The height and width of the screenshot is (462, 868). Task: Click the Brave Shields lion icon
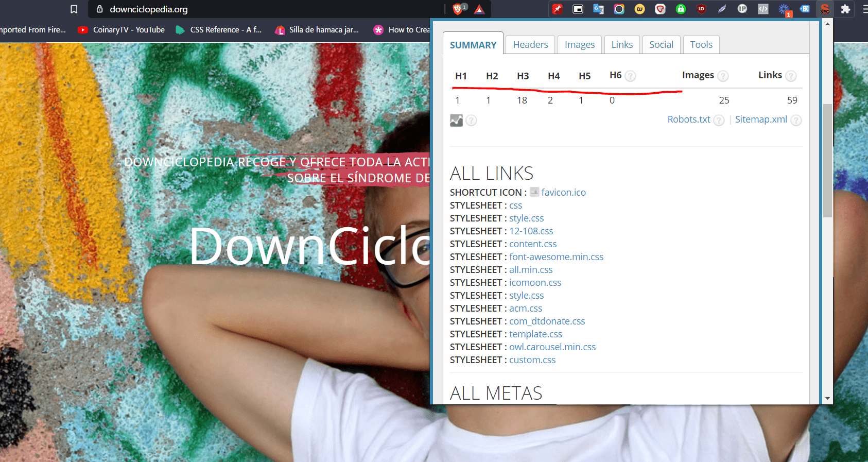(x=458, y=9)
